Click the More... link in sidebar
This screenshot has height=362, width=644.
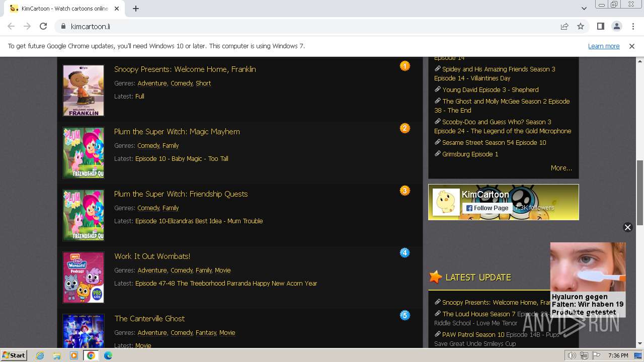point(561,168)
